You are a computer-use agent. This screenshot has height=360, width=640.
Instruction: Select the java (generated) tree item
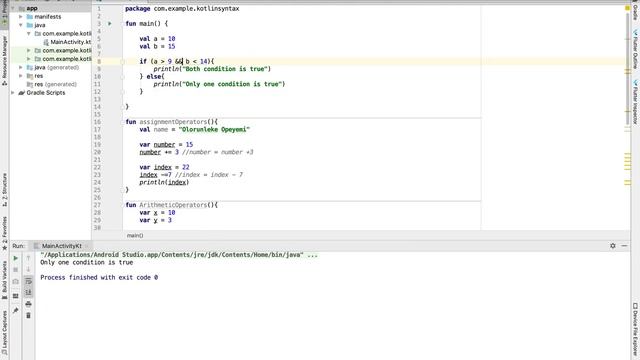pyautogui.click(x=53, y=67)
